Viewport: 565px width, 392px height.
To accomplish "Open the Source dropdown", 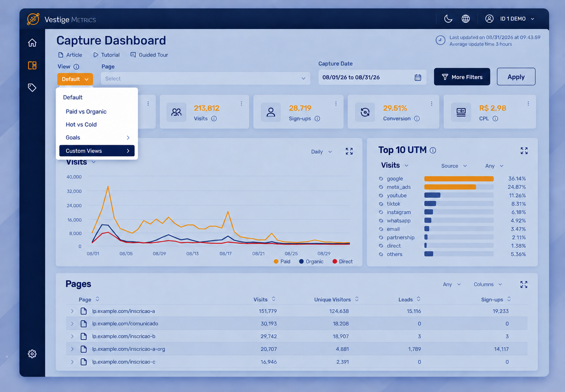I will (x=454, y=166).
